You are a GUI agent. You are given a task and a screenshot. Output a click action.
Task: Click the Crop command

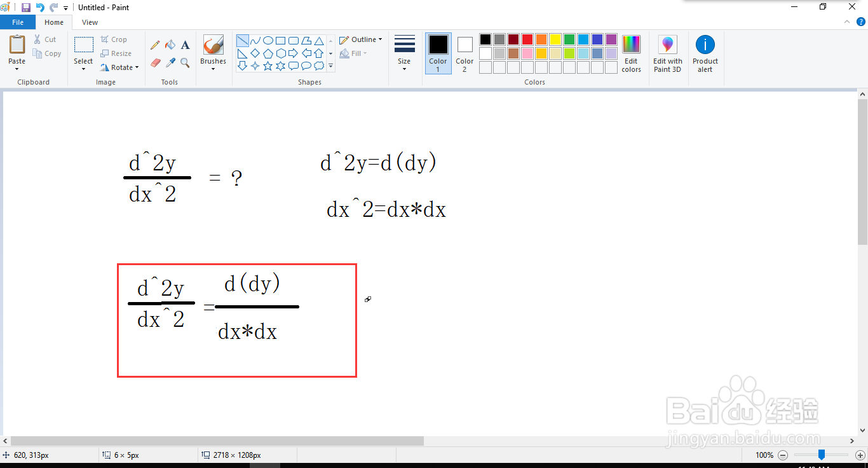pyautogui.click(x=115, y=39)
